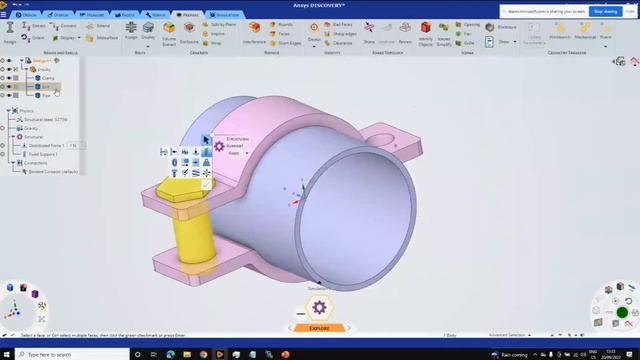
Task: Click Hide on the sharing banner
Action: tap(630, 11)
